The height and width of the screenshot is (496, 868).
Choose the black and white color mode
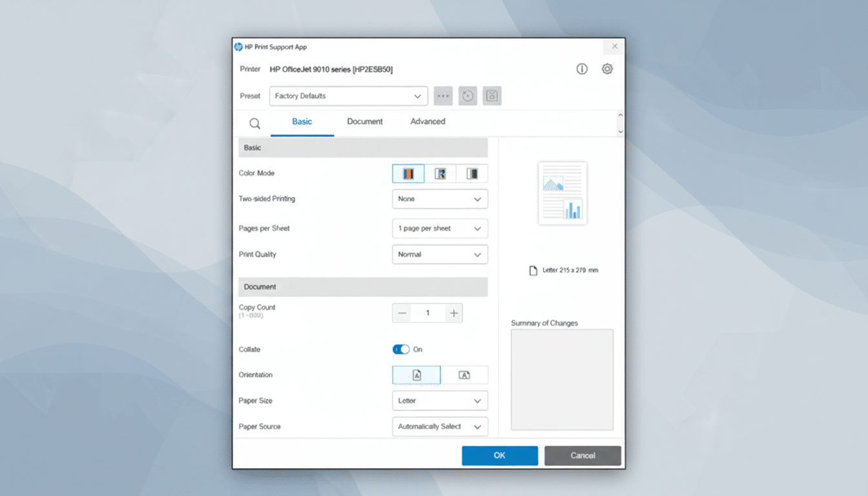[472, 173]
